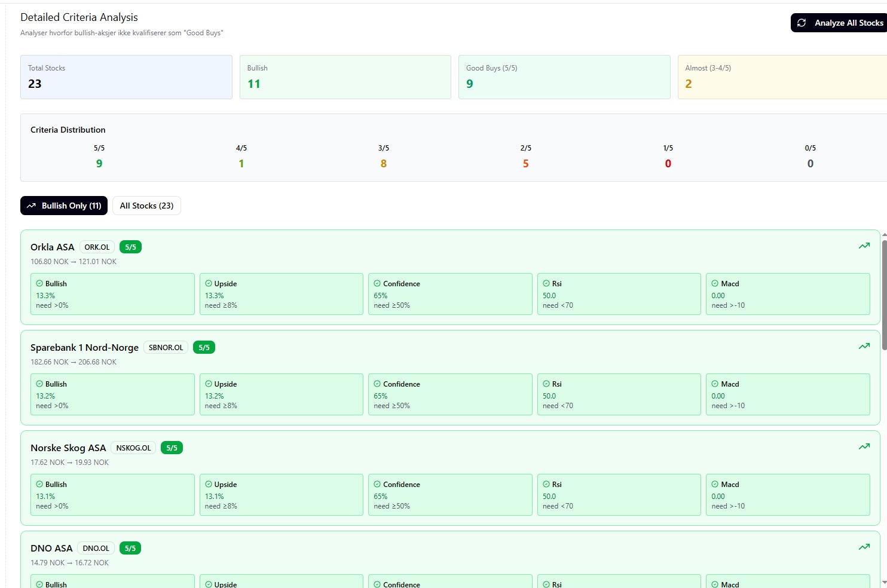Click the Upside criterion box for Orkla ASA

point(281,294)
